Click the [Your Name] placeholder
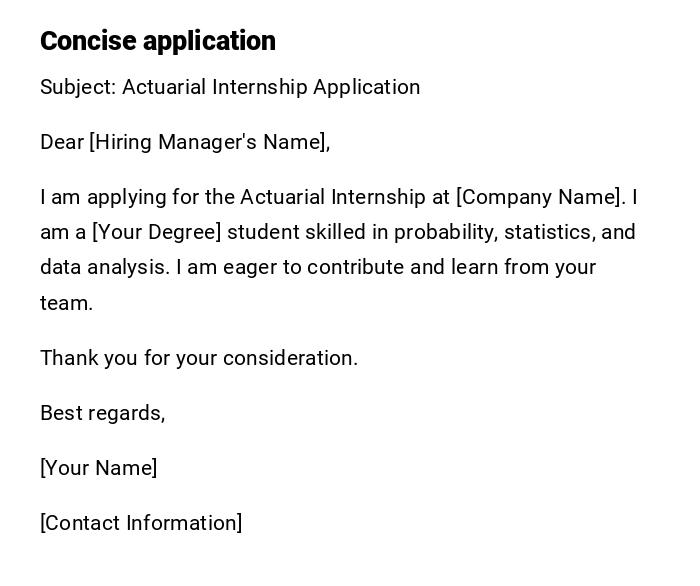 [98, 468]
